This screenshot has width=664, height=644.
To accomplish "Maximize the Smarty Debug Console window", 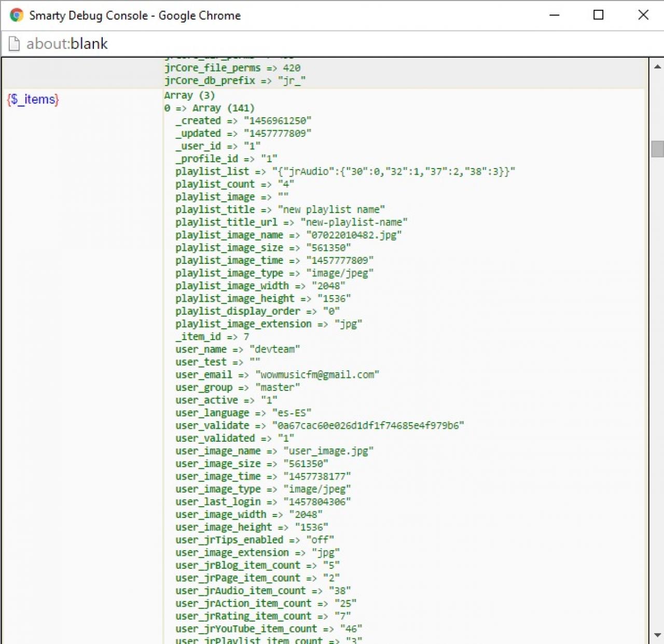I will pos(598,15).
